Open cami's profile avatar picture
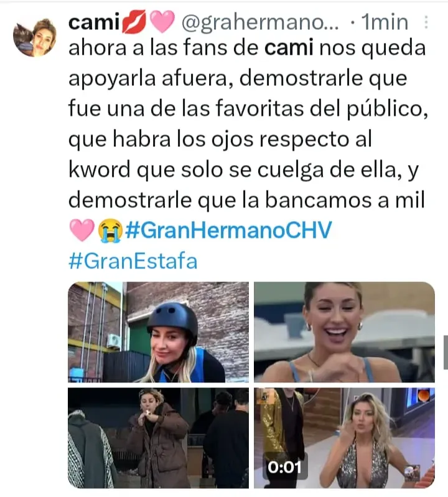 (x=35, y=37)
